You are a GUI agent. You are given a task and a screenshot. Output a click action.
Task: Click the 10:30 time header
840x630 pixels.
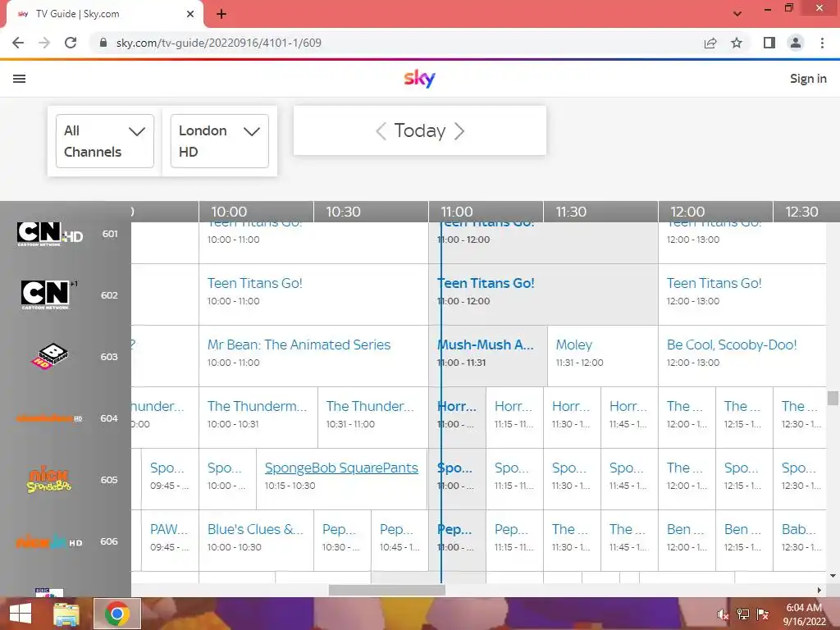(344, 212)
